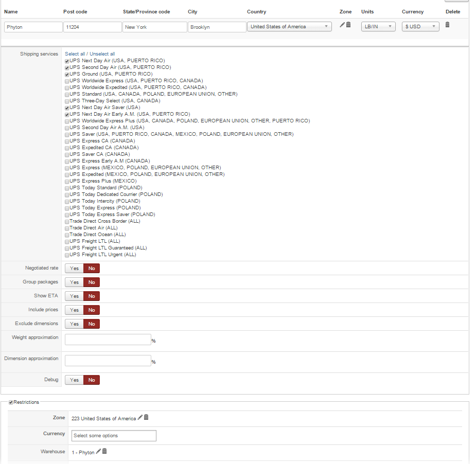Screen dimensions: 476x464
Task: Click the Select all link
Action: (75, 53)
